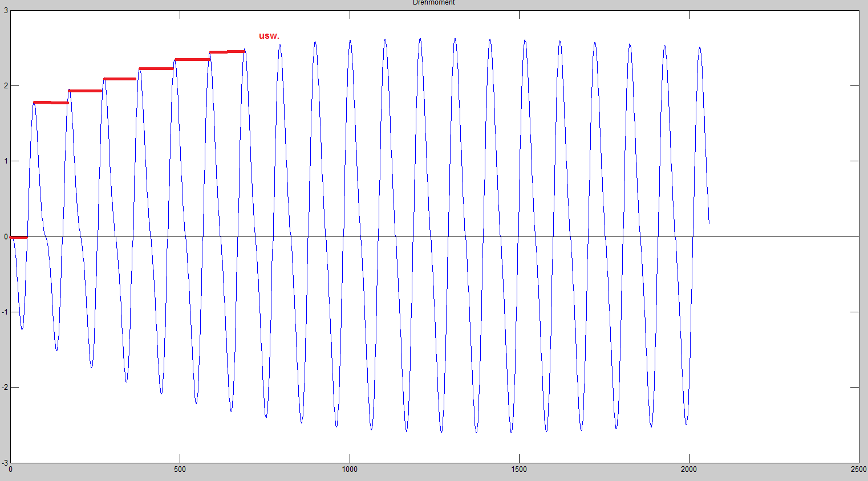The width and height of the screenshot is (868, 481).
Task: Select the x-axis tick label 1000
Action: 349,470
